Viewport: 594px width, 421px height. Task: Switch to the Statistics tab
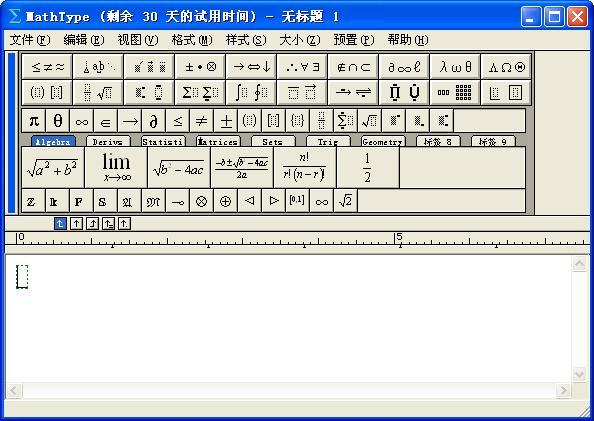(x=163, y=142)
